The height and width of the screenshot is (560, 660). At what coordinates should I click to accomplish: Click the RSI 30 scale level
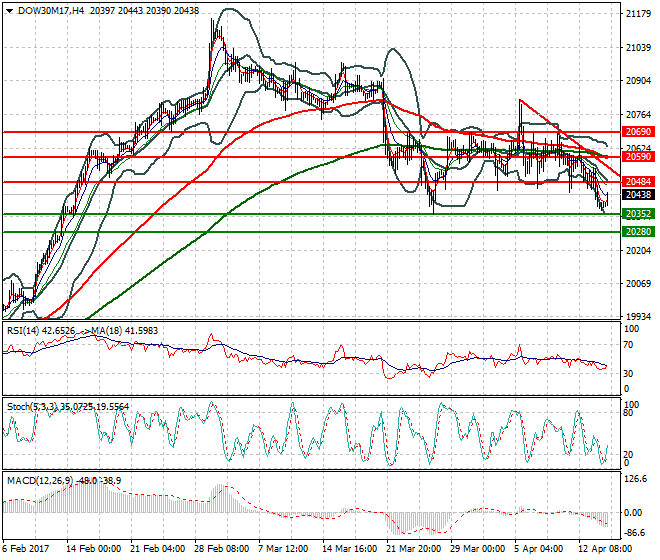pyautogui.click(x=628, y=374)
